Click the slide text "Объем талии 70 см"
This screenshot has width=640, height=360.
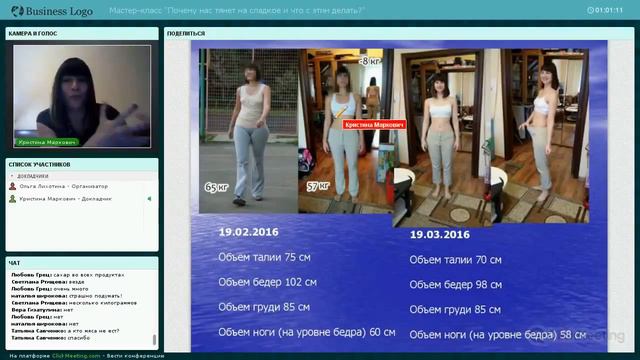click(x=456, y=260)
